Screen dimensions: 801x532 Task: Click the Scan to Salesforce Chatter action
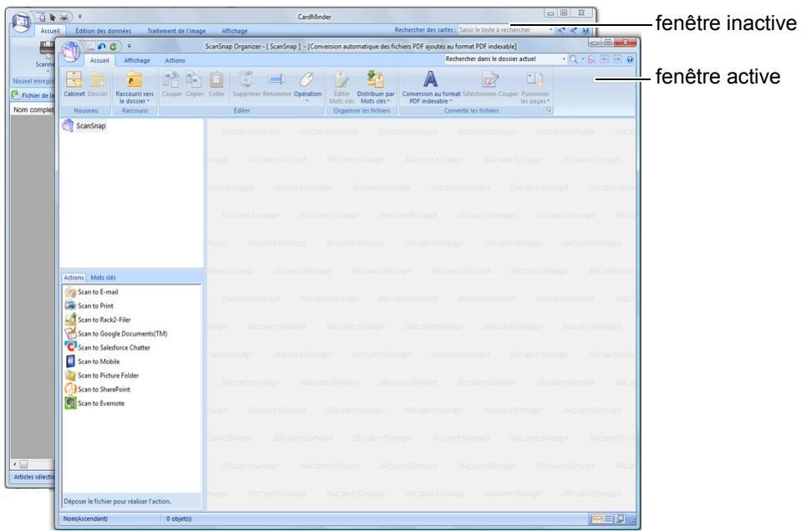tap(108, 347)
